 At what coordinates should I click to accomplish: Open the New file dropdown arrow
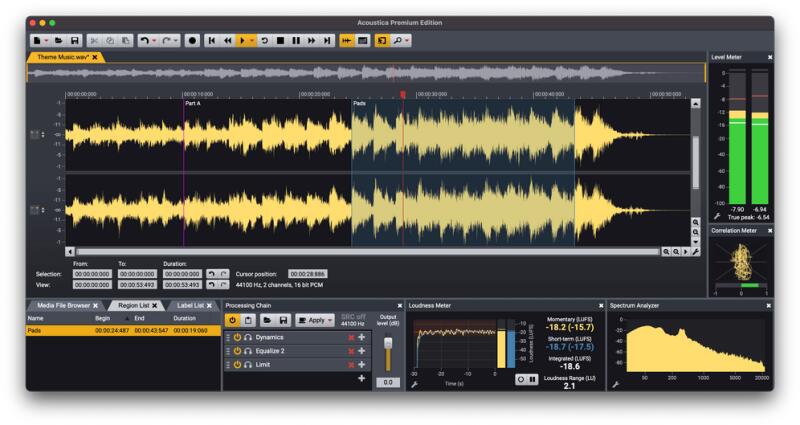coord(46,41)
